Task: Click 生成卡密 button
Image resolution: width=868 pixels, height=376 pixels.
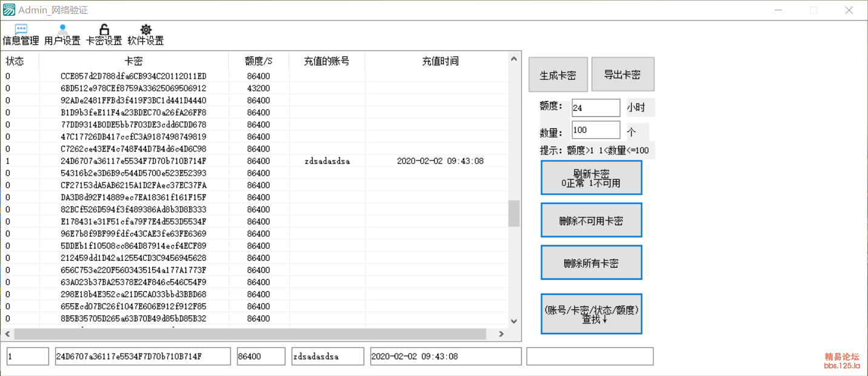Action: [x=558, y=75]
